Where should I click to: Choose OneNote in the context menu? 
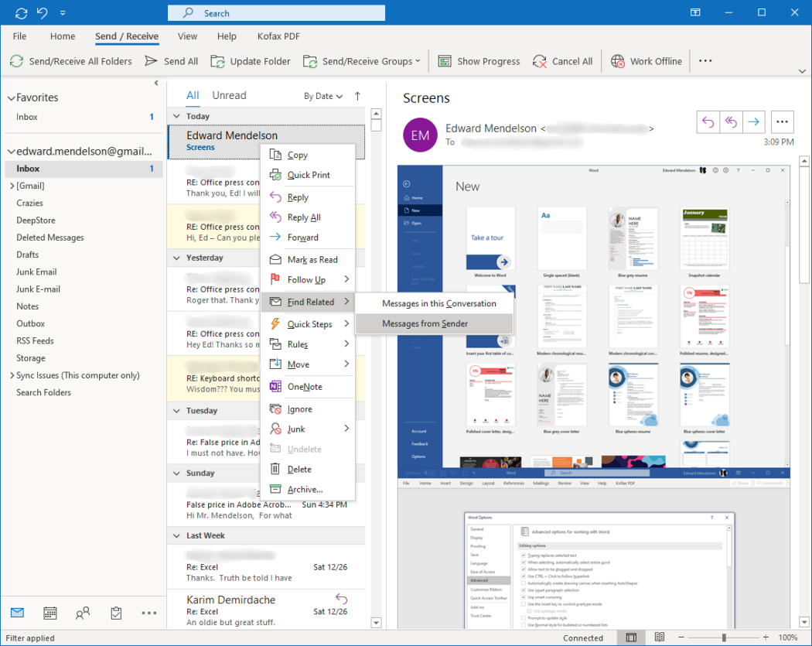(308, 387)
